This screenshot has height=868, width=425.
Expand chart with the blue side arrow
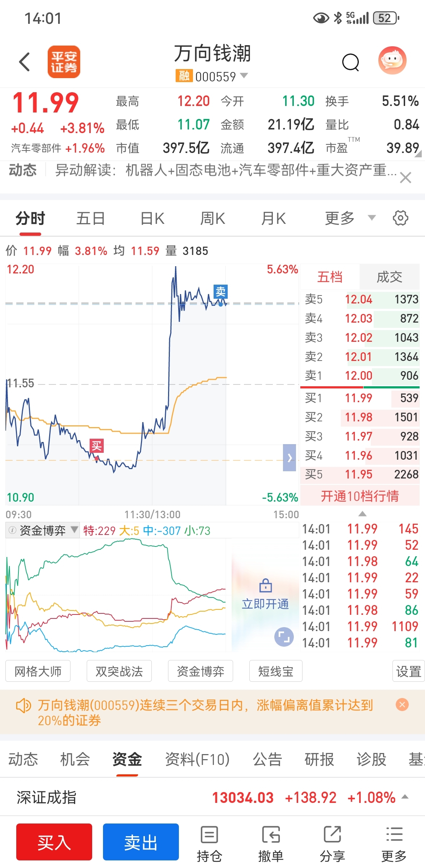(x=289, y=458)
